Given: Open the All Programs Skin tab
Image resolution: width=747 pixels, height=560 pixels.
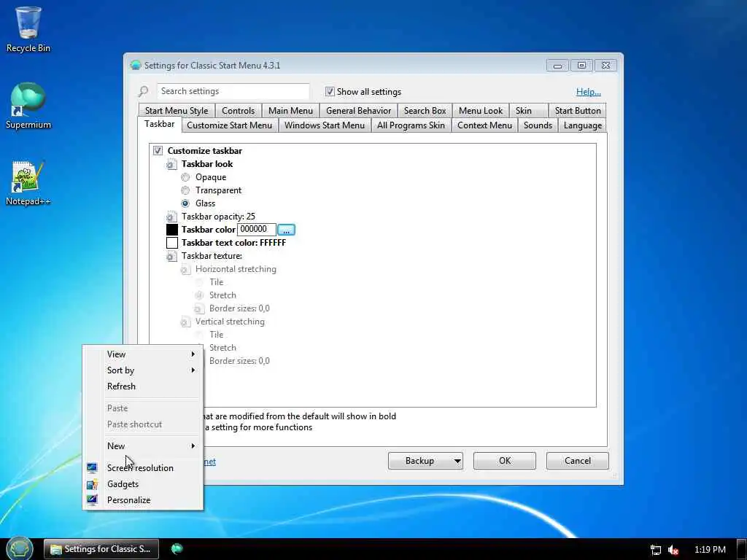Looking at the screenshot, I should click(x=411, y=125).
